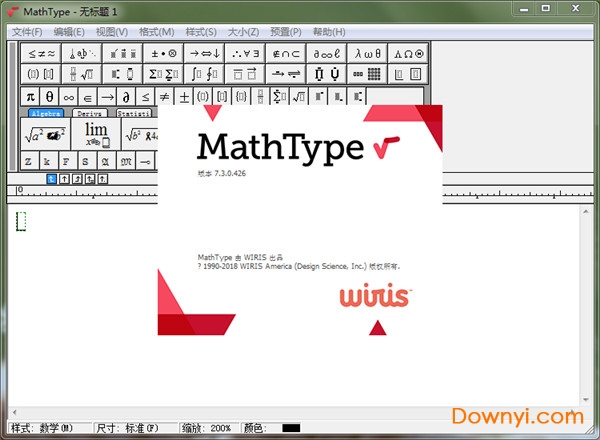Insert the theta symbol
The height and width of the screenshot is (440, 600).
pyautogui.click(x=49, y=97)
